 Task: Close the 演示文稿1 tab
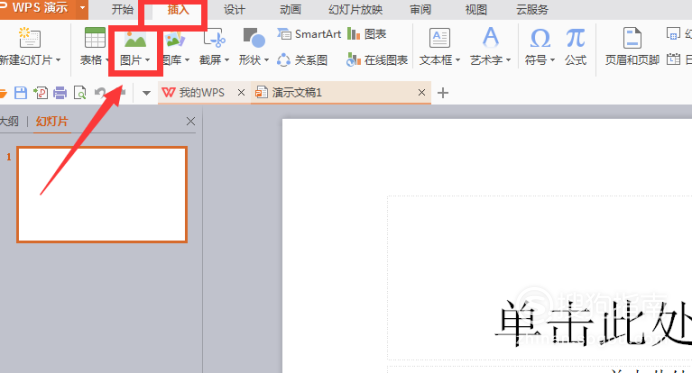[x=421, y=92]
